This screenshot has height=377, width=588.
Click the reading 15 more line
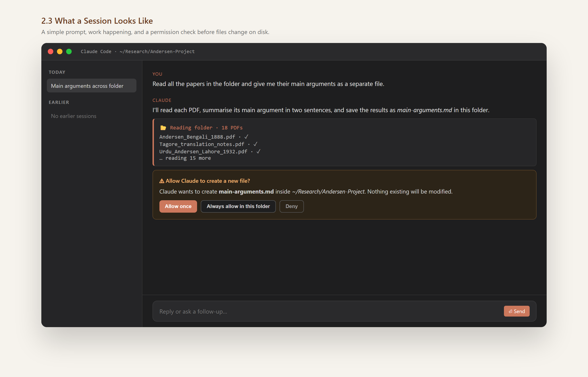click(x=185, y=158)
